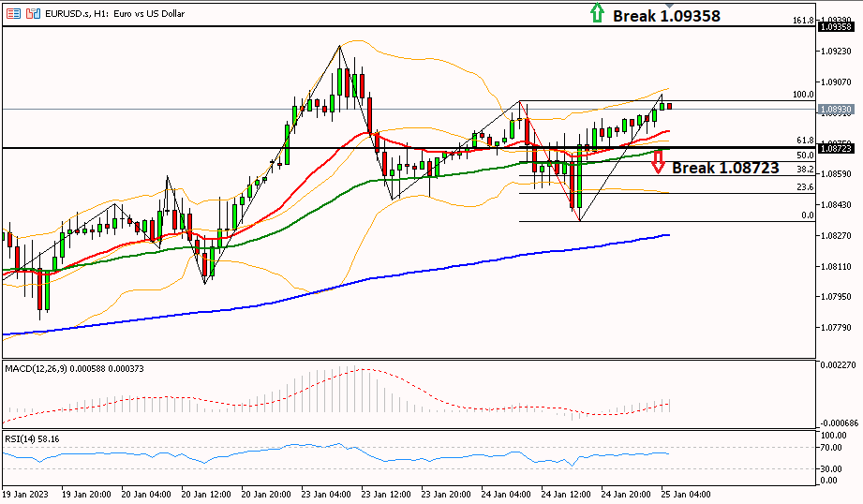Click 0.00 on the RSI scale
This screenshot has width=863, height=504.
(829, 481)
